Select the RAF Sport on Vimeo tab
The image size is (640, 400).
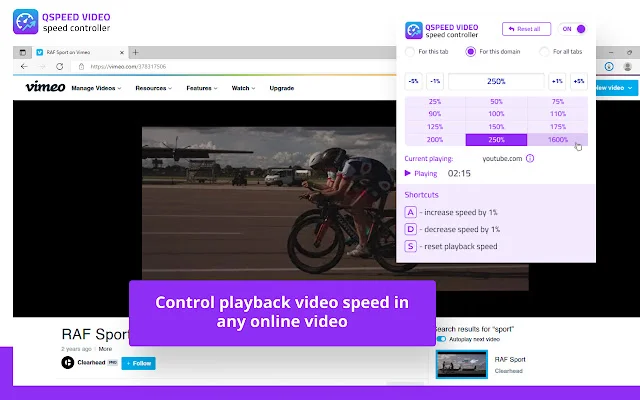click(80, 52)
